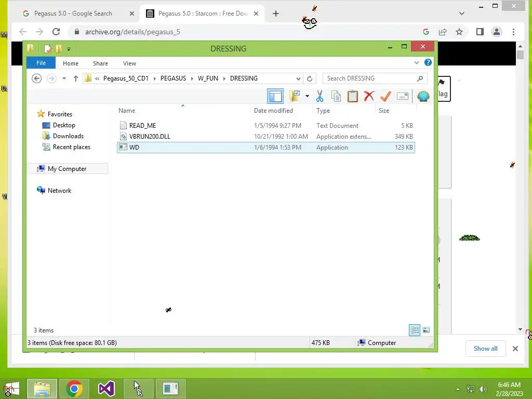Sort files by Date modified column
Image resolution: width=532 pixels, height=399 pixels.
[x=282, y=111]
